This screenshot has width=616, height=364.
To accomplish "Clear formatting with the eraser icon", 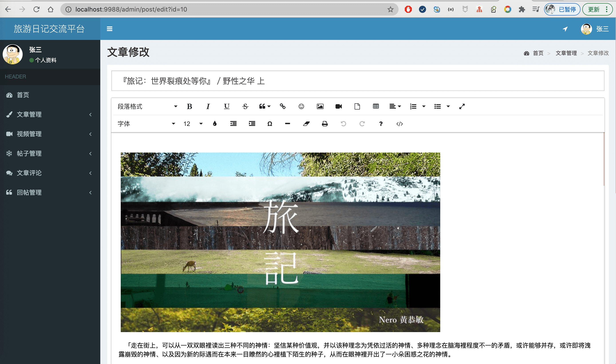I will pos(306,124).
